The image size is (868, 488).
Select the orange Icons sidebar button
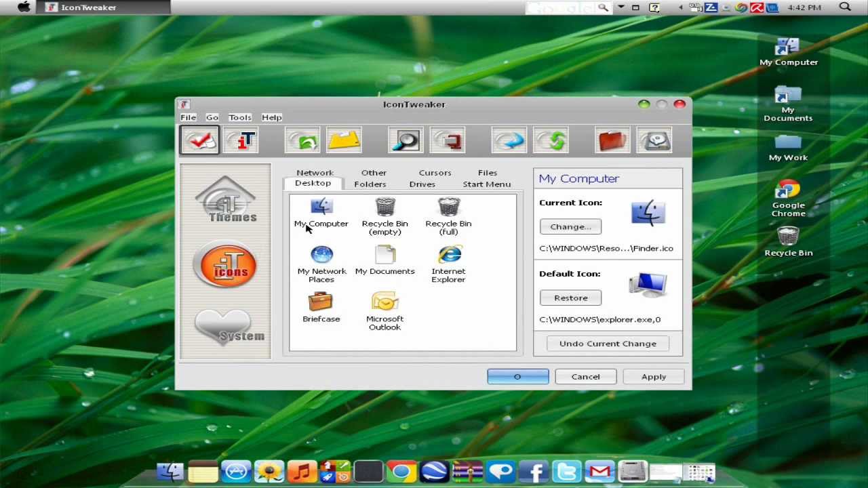click(226, 264)
